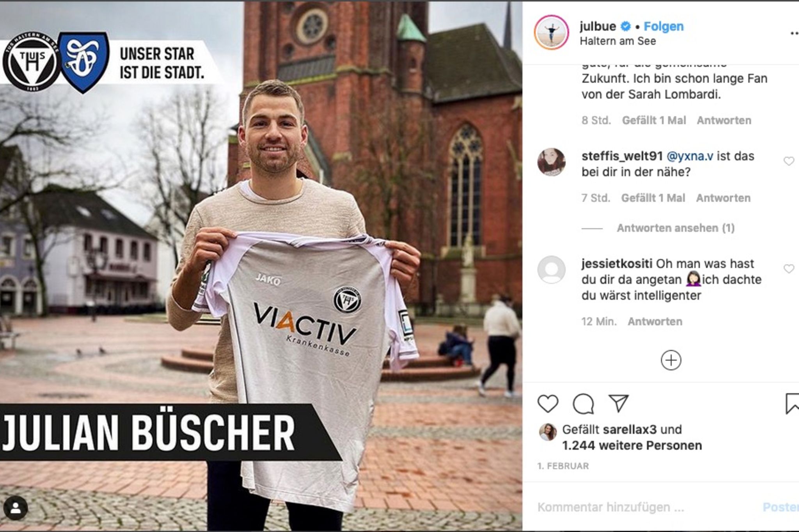The image size is (799, 532).
Task: Click Kommentar hinzufügen input field
Action: (648, 507)
